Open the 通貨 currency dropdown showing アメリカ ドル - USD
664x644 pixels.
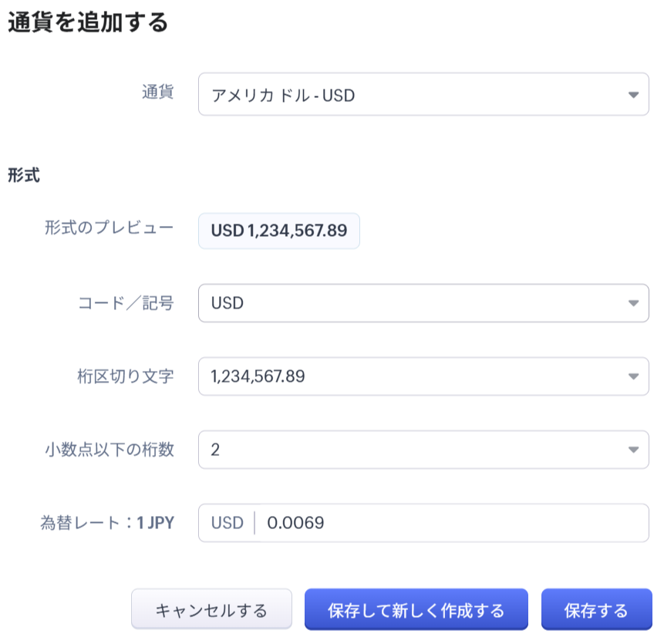point(409,95)
